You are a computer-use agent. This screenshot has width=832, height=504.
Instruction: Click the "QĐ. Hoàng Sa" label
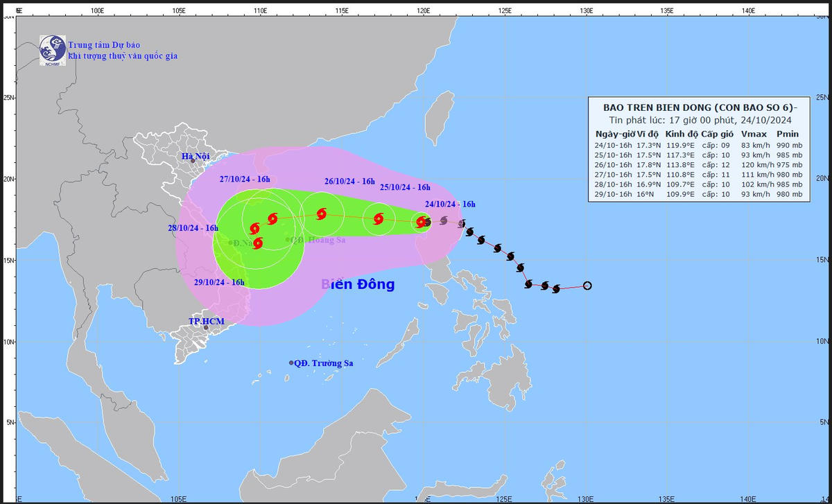click(x=320, y=240)
